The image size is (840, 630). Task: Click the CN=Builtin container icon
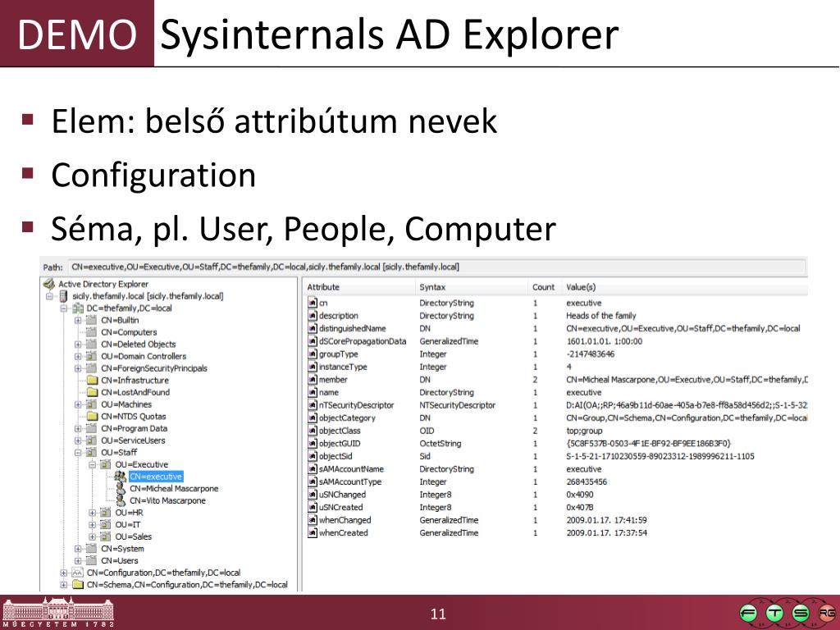(x=92, y=321)
